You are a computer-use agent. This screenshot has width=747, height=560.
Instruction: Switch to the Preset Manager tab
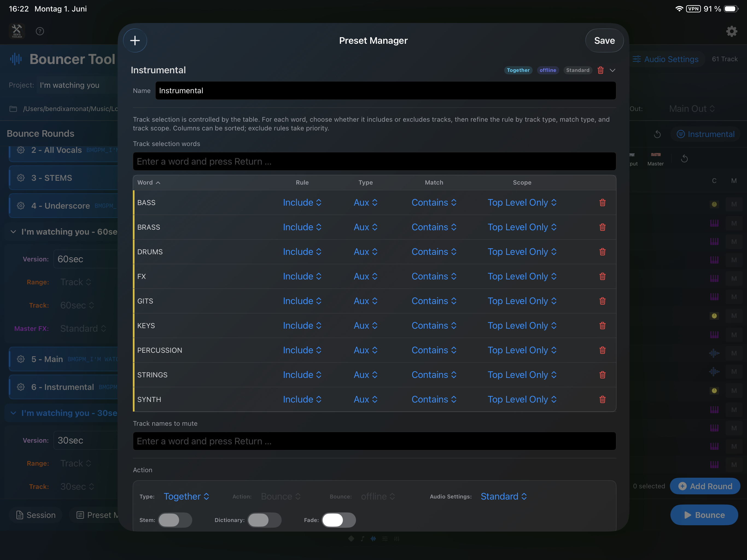pyautogui.click(x=98, y=515)
